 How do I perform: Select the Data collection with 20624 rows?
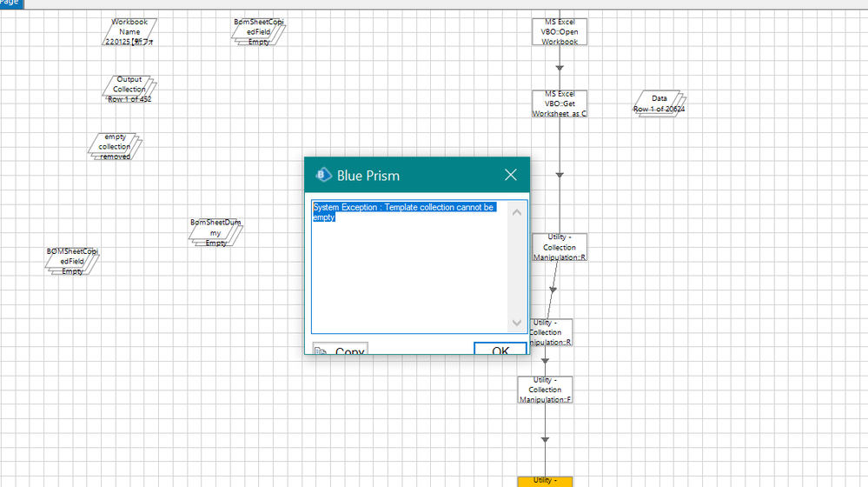[x=659, y=103]
